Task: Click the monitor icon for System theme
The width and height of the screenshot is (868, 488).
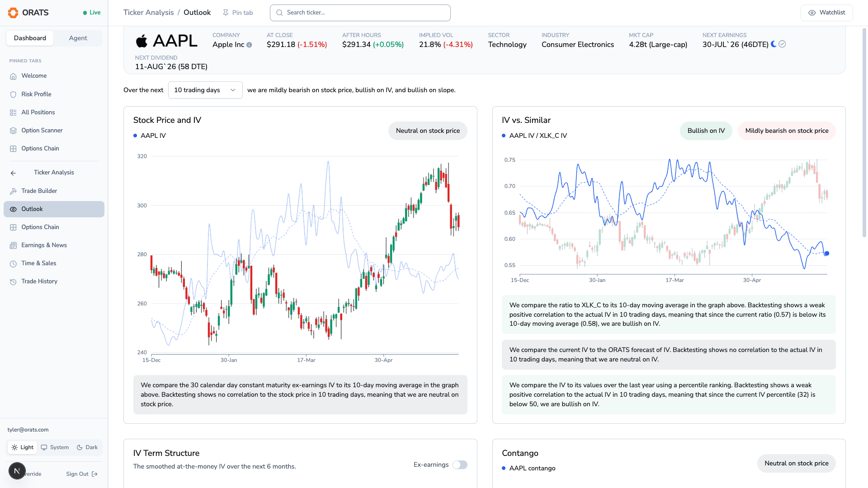Action: [x=44, y=447]
